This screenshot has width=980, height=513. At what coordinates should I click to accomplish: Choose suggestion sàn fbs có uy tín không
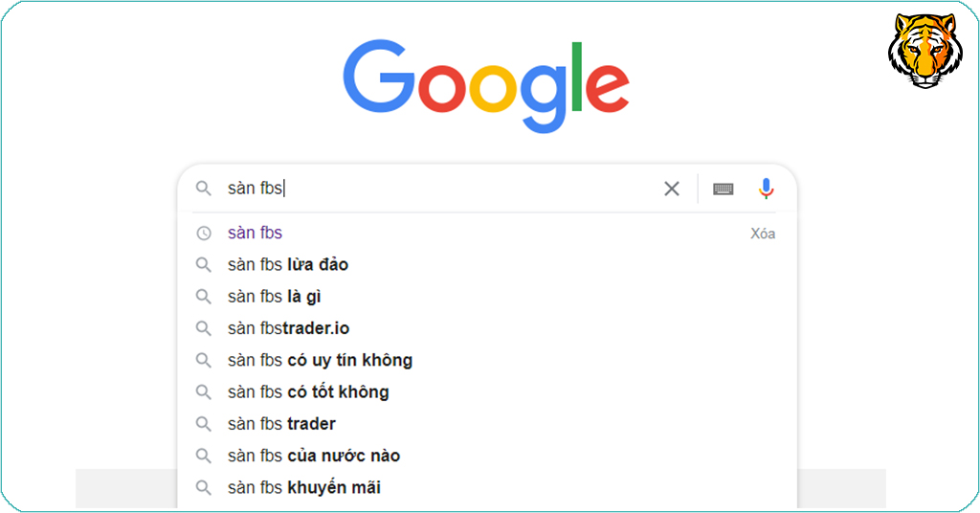click(x=320, y=360)
